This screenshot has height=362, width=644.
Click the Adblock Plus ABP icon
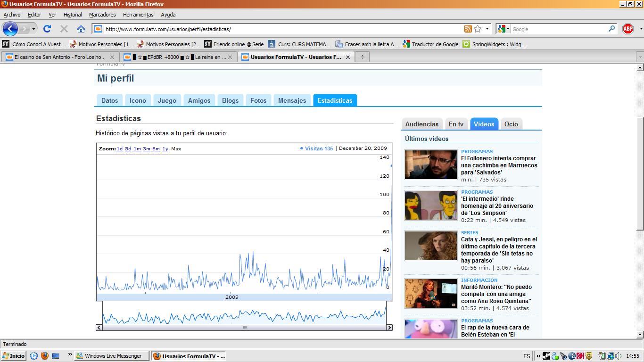[x=628, y=29]
